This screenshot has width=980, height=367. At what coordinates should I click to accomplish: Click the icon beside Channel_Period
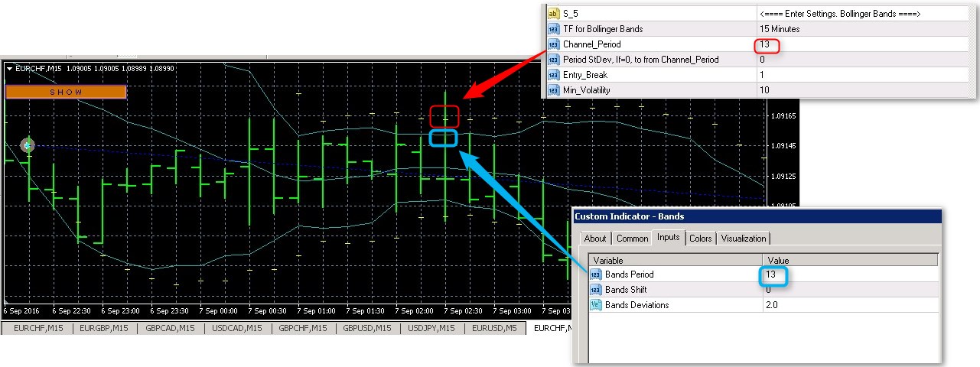[x=553, y=44]
